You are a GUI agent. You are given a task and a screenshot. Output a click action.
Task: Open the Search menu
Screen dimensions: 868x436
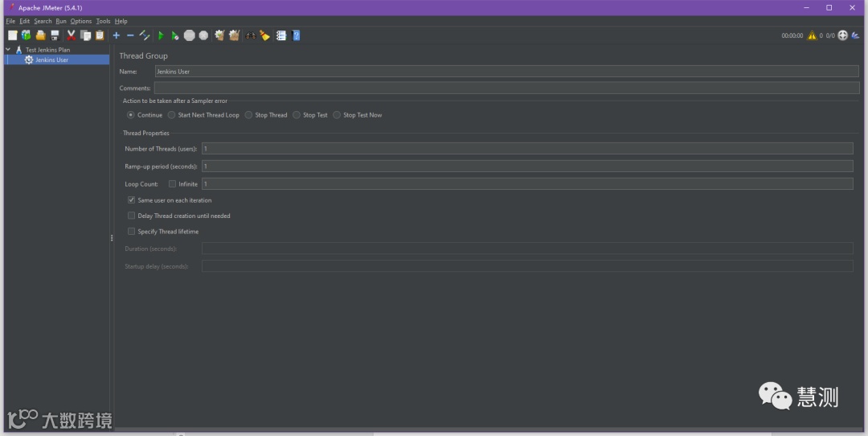pyautogui.click(x=43, y=21)
